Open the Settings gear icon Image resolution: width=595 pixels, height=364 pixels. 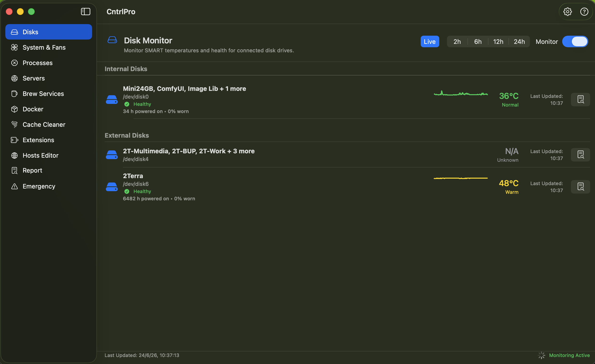click(567, 12)
